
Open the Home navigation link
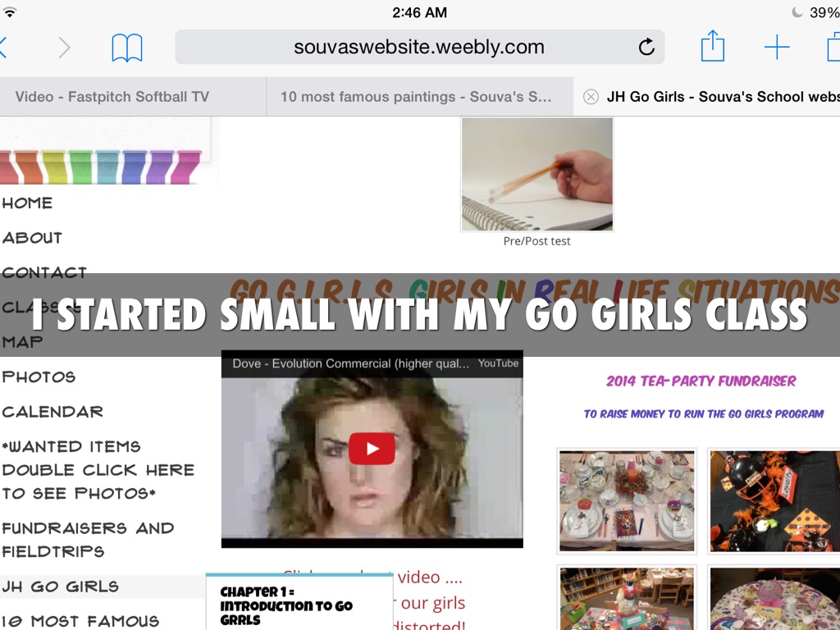point(27,203)
